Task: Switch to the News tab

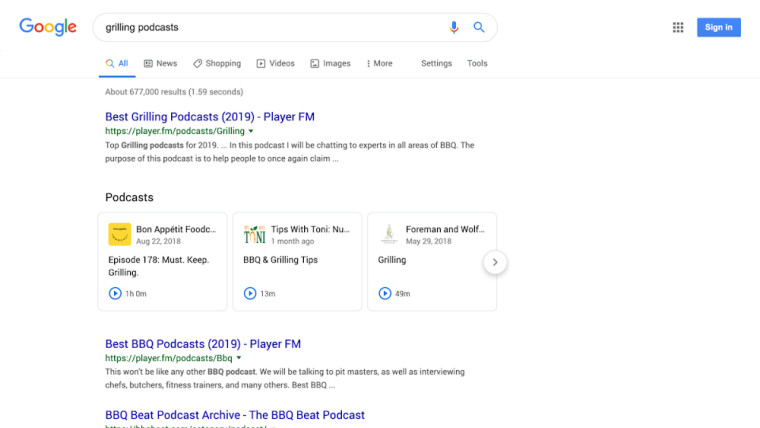Action: [x=160, y=63]
